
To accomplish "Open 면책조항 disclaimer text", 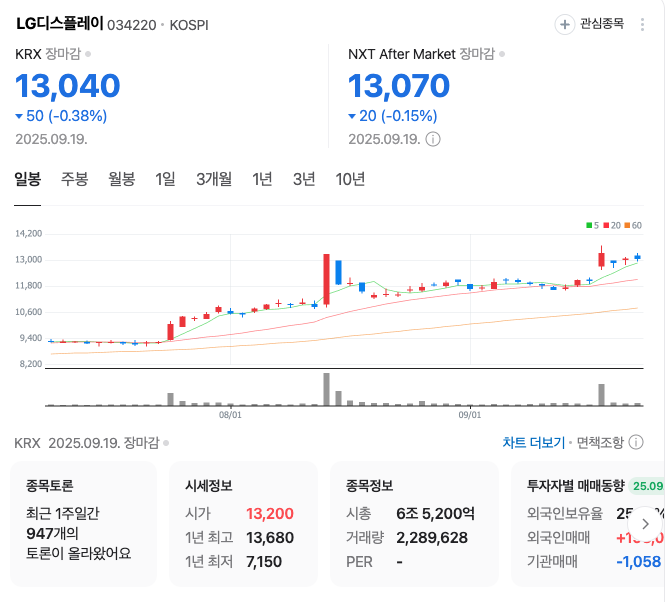I will click(x=600, y=442).
